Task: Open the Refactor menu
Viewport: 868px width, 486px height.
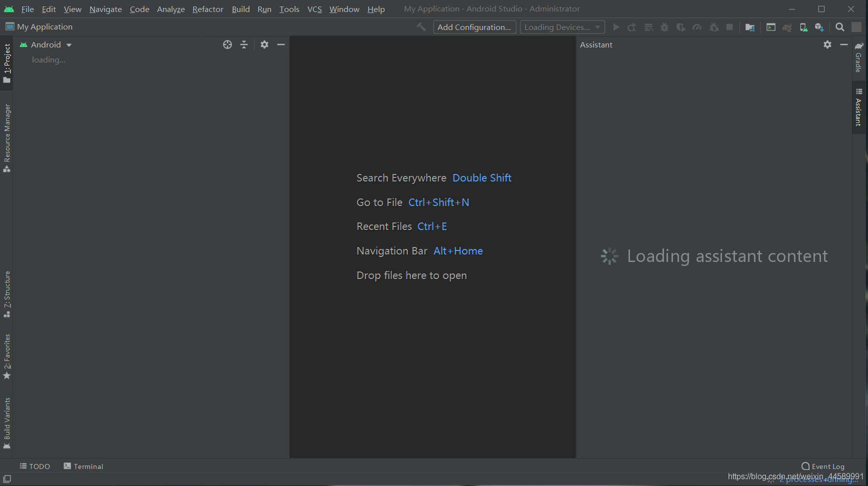Action: [208, 9]
